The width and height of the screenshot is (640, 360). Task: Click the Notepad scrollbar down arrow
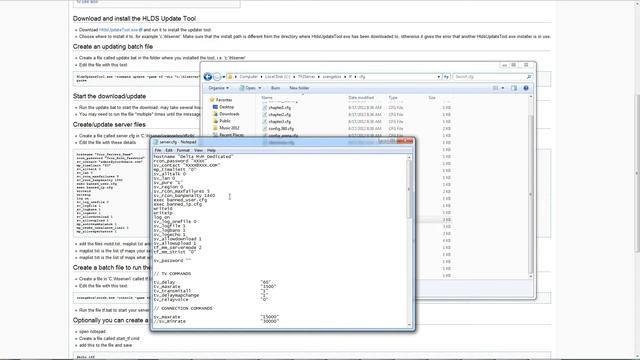tap(409, 324)
